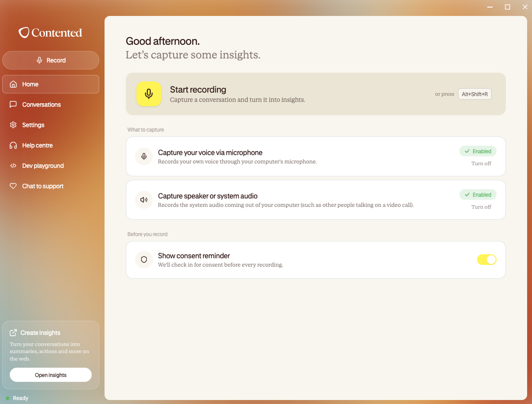Toggle off the Show consent reminder switch
This screenshot has width=532, height=404.
pyautogui.click(x=487, y=260)
